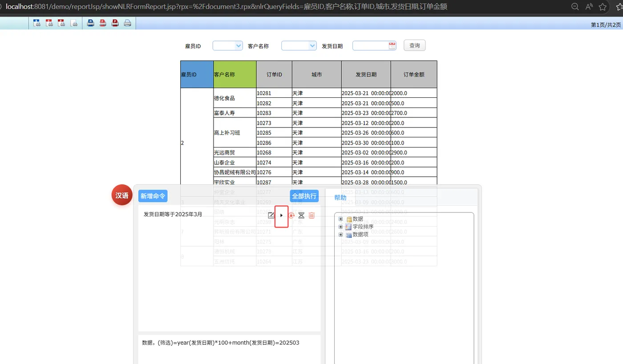623x364 pixels.
Task: Click the 发货日期 column header
Action: (x=366, y=74)
